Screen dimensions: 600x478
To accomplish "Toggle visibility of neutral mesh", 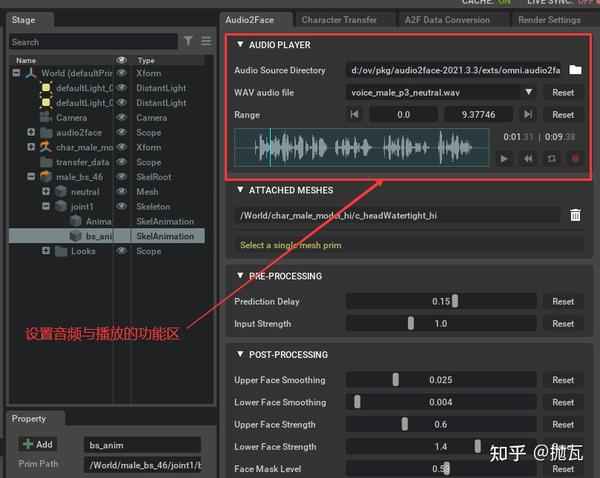I will click(121, 192).
